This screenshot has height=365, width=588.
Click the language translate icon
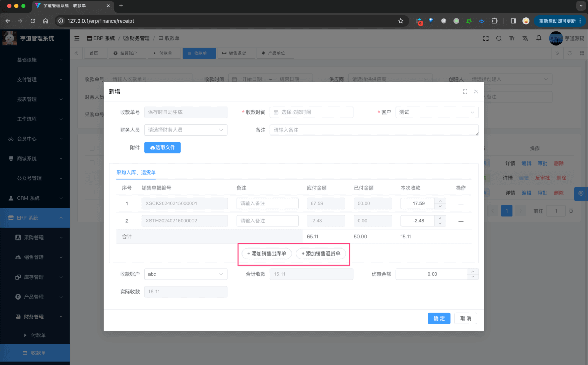coord(525,38)
